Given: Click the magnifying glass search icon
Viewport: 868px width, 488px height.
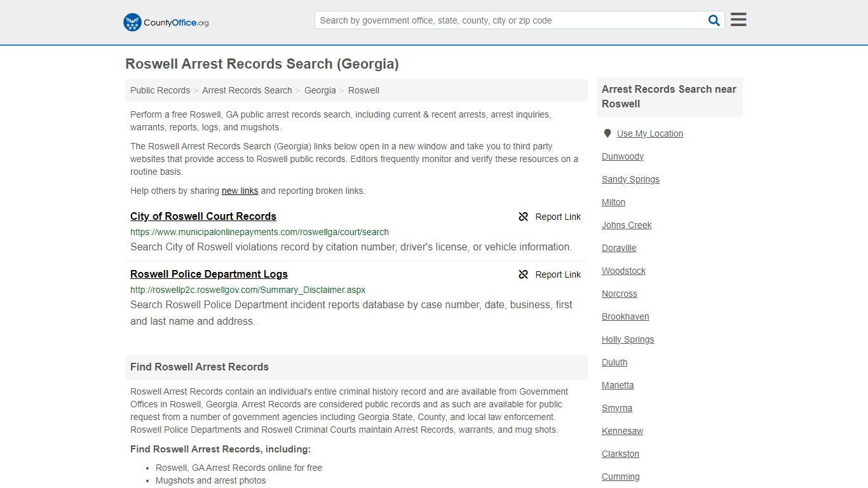Looking at the screenshot, I should 714,20.
